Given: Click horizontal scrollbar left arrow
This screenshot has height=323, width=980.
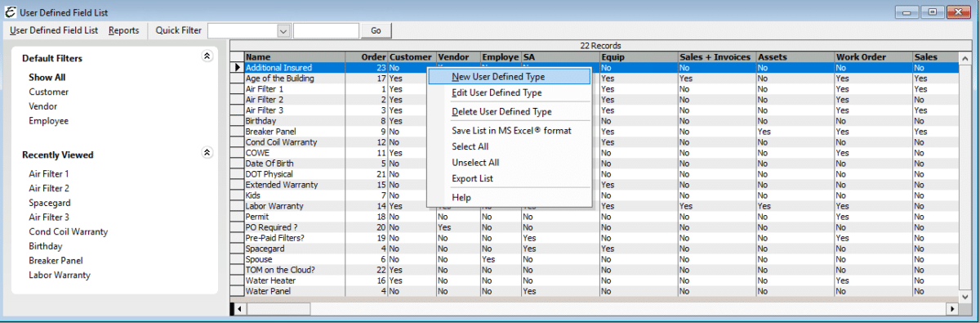Looking at the screenshot, I should click(240, 308).
